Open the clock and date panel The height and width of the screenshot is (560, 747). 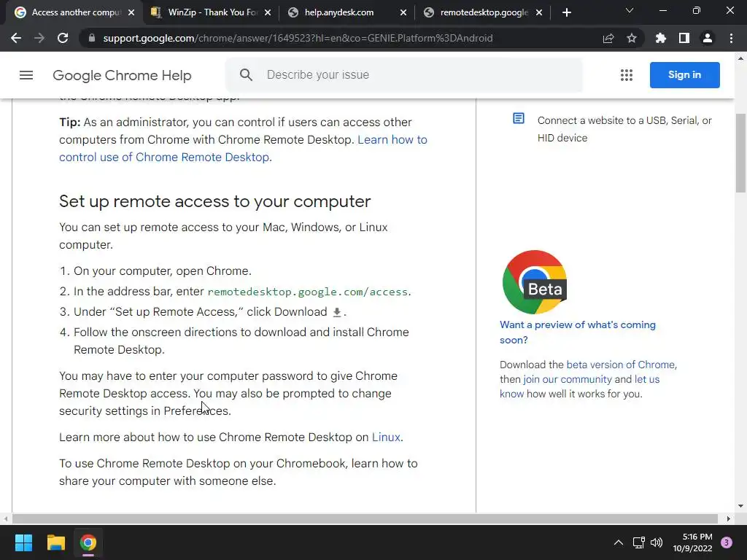(692, 542)
